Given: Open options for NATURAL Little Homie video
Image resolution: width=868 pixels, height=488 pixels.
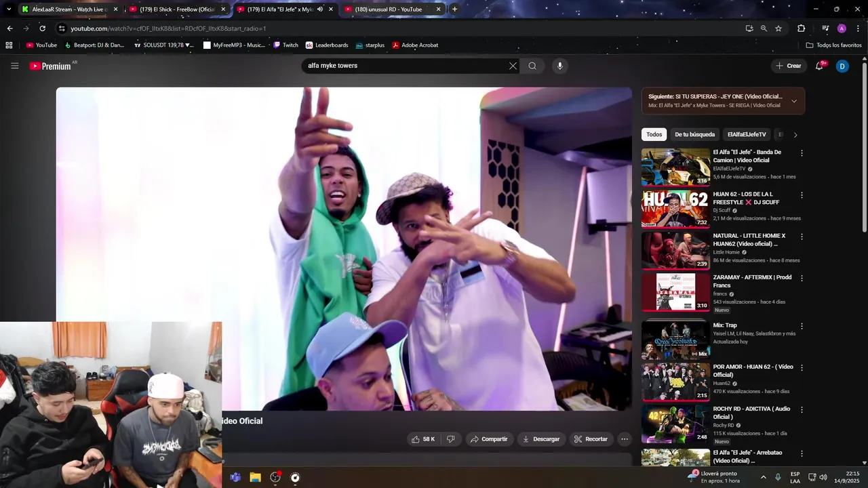Looking at the screenshot, I should click(802, 237).
